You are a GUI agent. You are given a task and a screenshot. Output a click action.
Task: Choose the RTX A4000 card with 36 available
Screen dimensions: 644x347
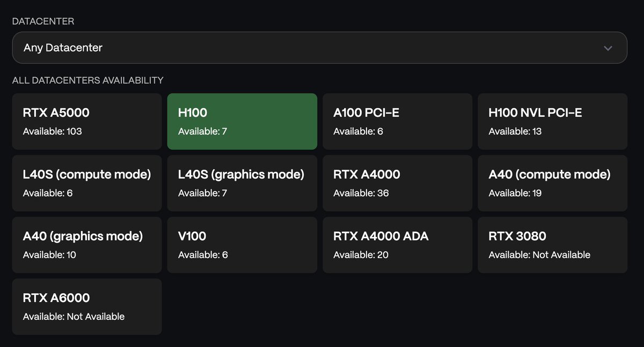pyautogui.click(x=397, y=183)
